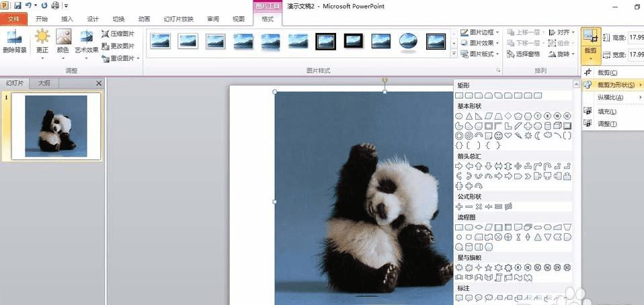The height and width of the screenshot is (305, 644).
Task: Click the Change Picture (更改图片) icon
Action: tap(106, 46)
